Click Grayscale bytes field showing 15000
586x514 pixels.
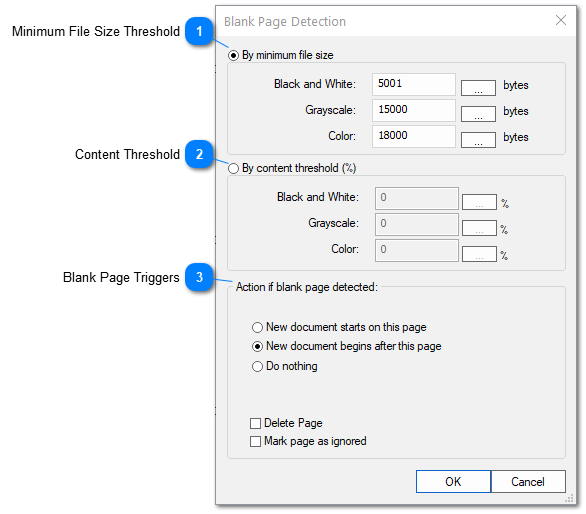pos(414,110)
